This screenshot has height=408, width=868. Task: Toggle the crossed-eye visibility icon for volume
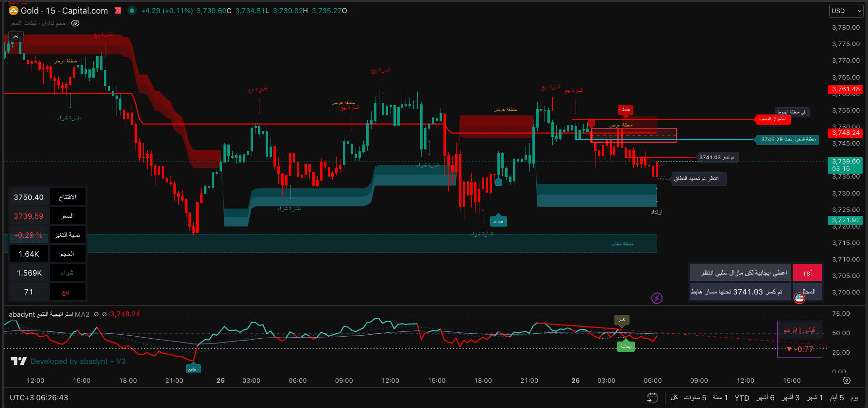point(75,23)
